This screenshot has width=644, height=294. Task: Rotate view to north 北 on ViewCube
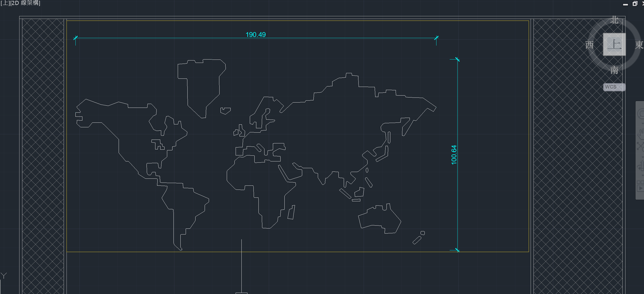click(x=614, y=20)
